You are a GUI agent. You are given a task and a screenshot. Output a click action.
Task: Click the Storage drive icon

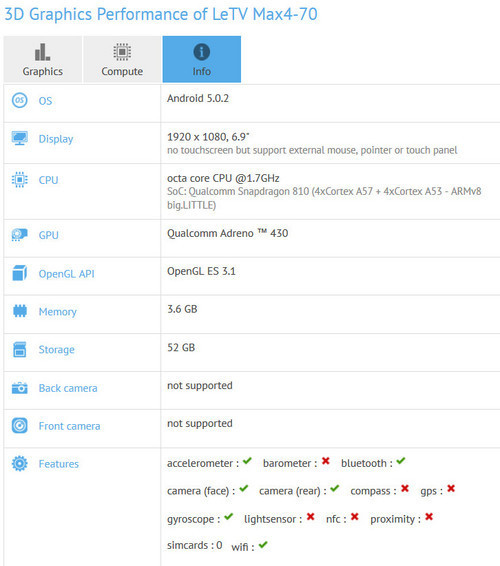click(x=19, y=349)
